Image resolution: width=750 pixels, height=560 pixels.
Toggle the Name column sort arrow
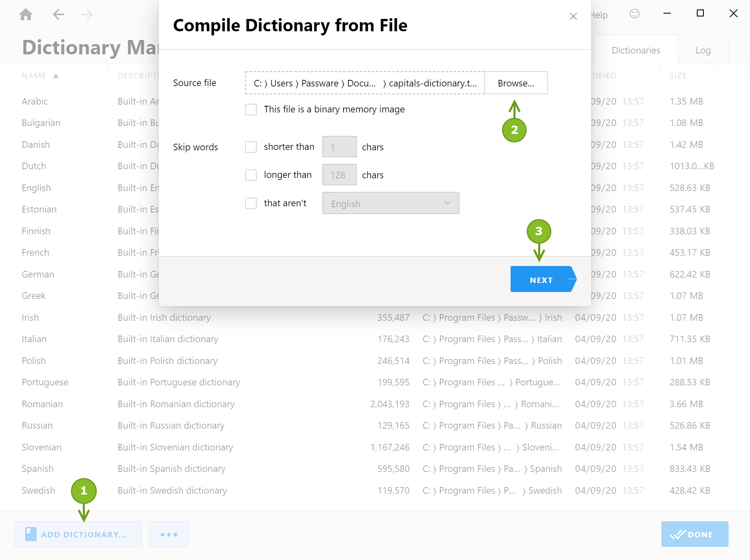(56, 75)
